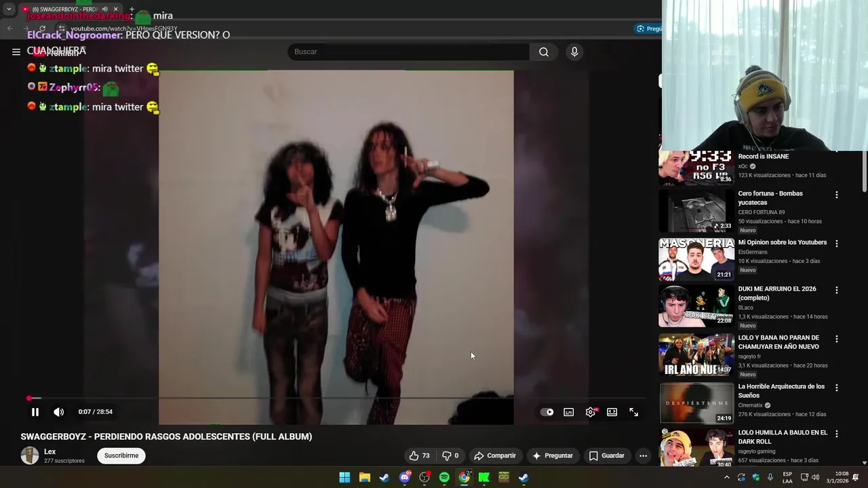Screen dimensions: 868x488
Task: Open options for Mi Opinion sobre los Youtubers
Action: (837, 243)
